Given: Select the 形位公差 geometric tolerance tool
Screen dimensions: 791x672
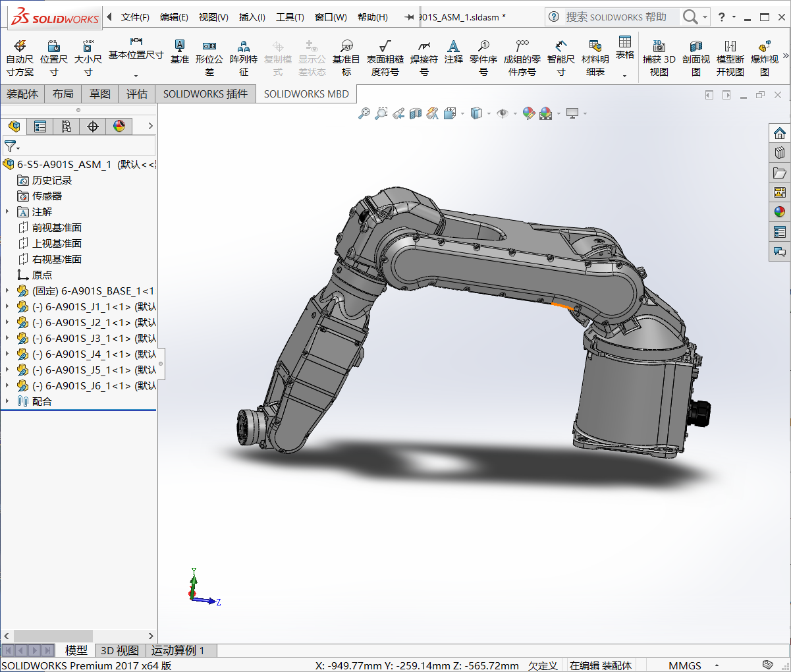Looking at the screenshot, I should [209, 57].
